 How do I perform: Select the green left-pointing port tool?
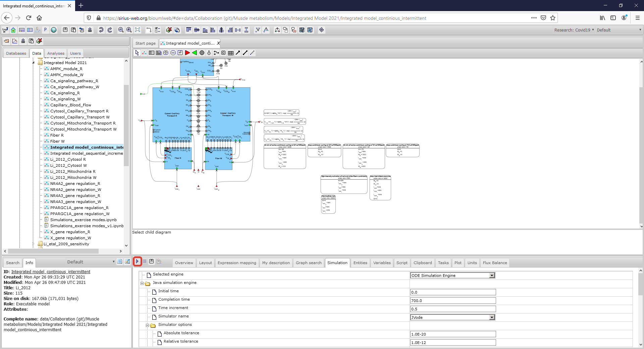click(x=195, y=53)
